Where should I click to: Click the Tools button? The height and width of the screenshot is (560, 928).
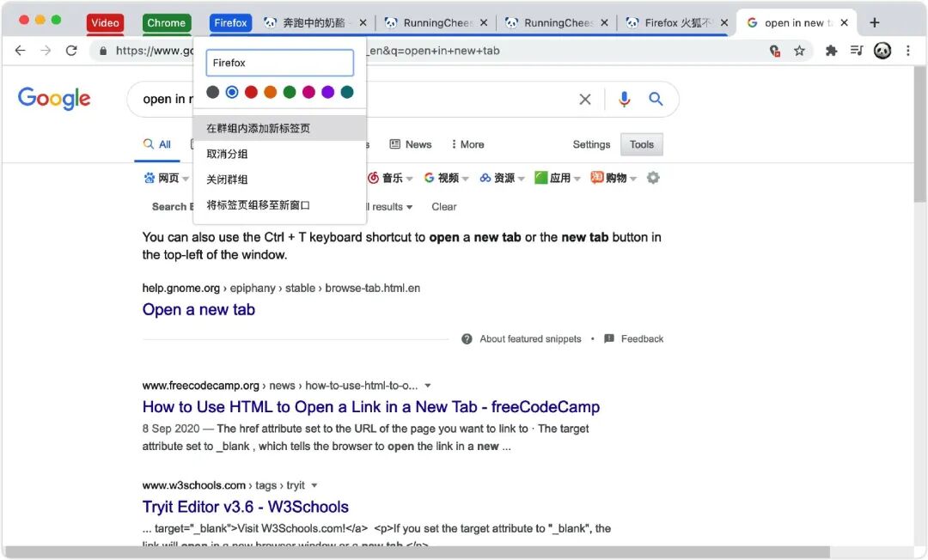coord(642,144)
